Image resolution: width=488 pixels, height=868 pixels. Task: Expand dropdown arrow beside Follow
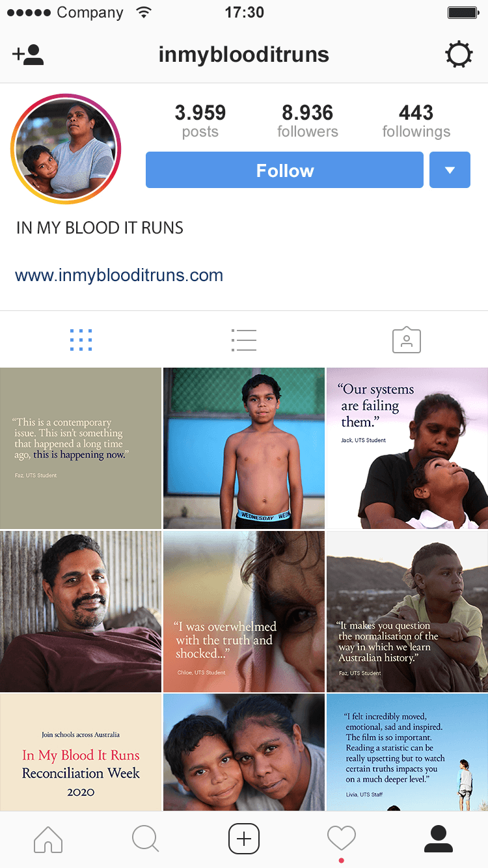click(450, 170)
